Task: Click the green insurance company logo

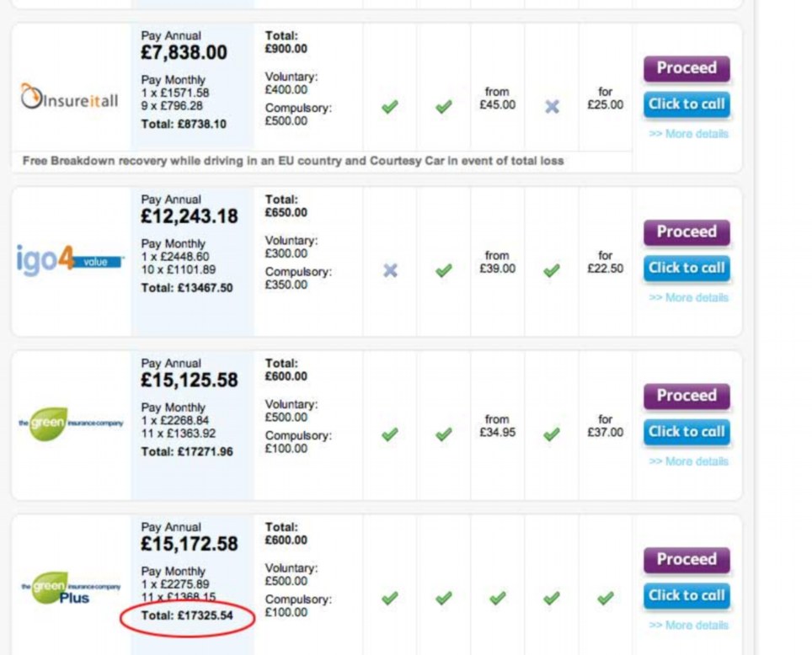Action: pyautogui.click(x=69, y=423)
